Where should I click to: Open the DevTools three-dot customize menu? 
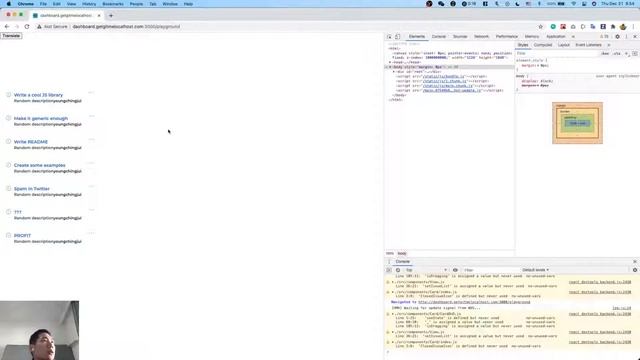[x=627, y=37]
